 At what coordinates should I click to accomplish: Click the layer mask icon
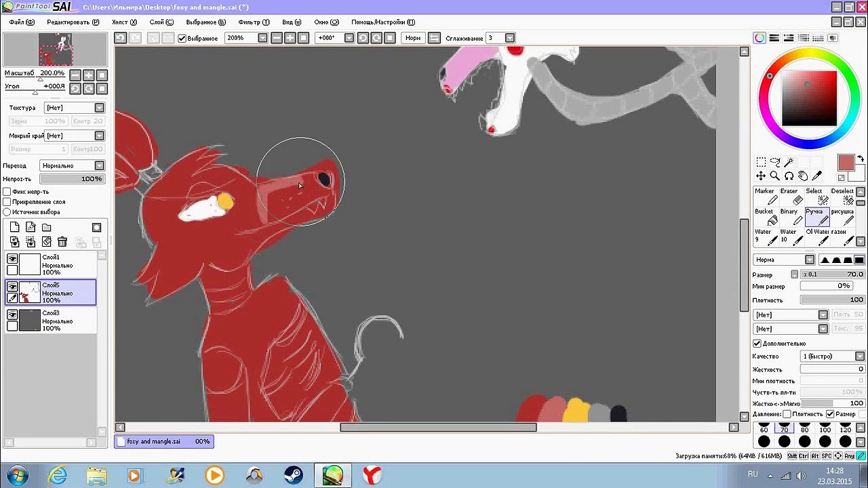click(96, 227)
